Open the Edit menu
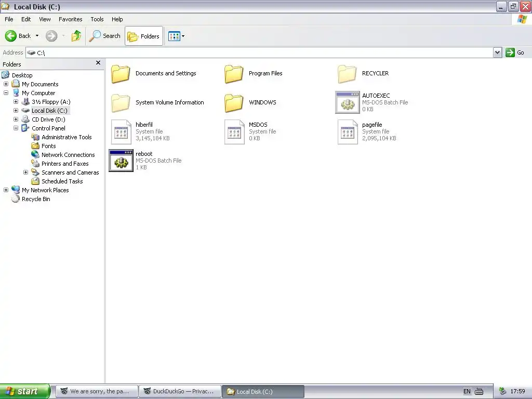The image size is (532, 399). (26, 19)
